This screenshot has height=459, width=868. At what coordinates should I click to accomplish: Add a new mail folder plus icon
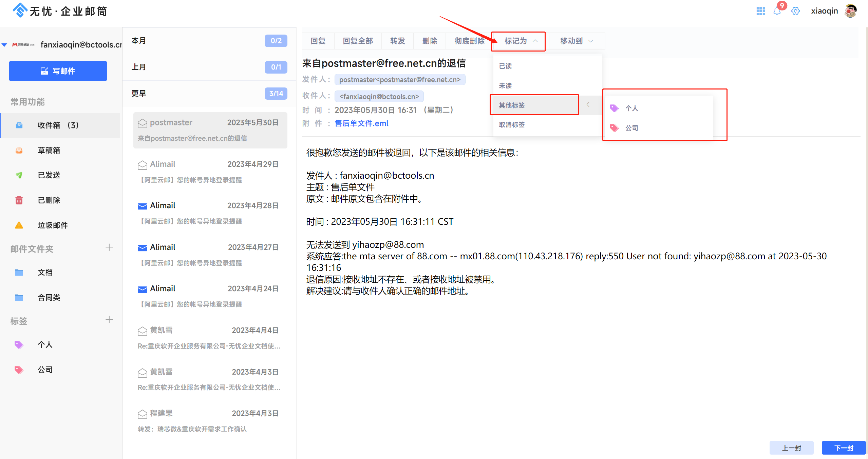109,247
